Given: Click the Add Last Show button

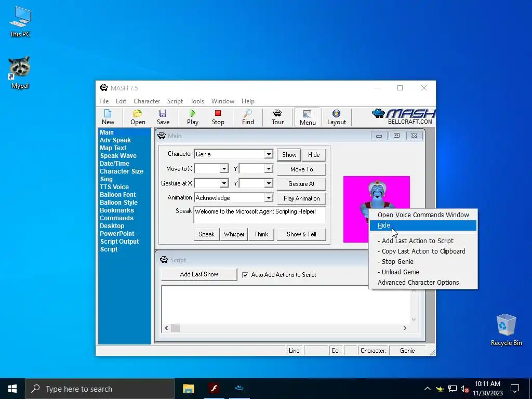Looking at the screenshot, I should [x=199, y=274].
